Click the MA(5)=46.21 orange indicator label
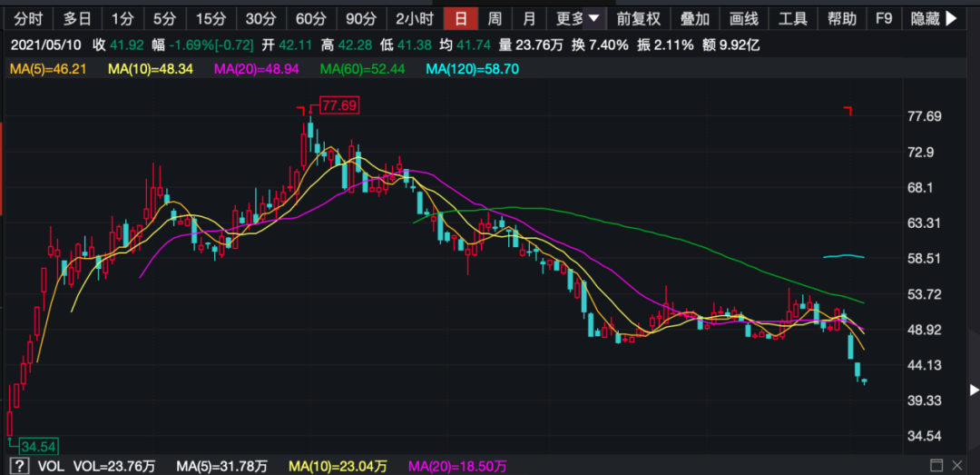Viewport: 980px width, 475px height. (x=47, y=68)
